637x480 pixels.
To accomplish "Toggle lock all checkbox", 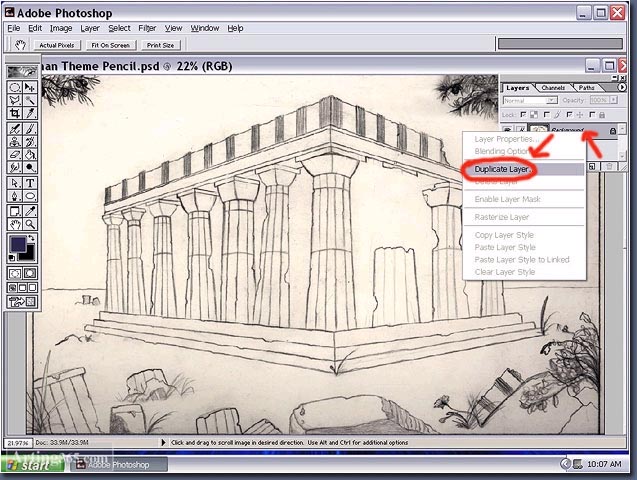I will [x=593, y=115].
